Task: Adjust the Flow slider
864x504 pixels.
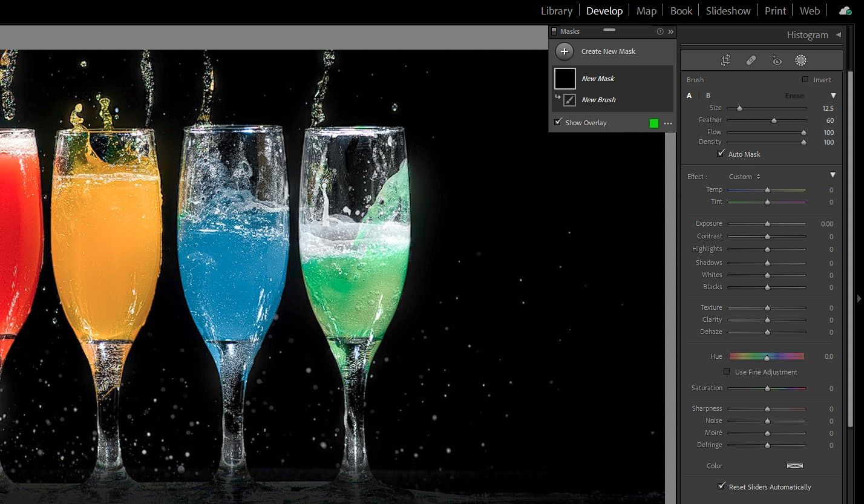Action: tap(767, 133)
